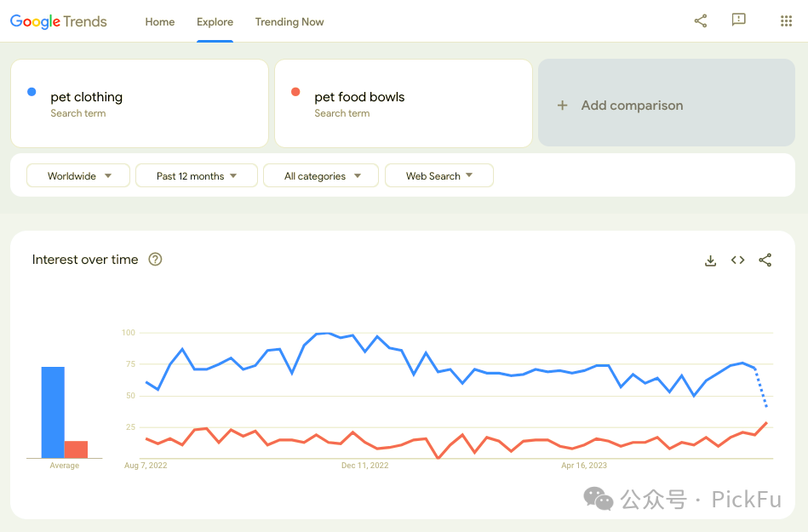Download the Interest over time chart
The width and height of the screenshot is (808, 532).
[710, 260]
